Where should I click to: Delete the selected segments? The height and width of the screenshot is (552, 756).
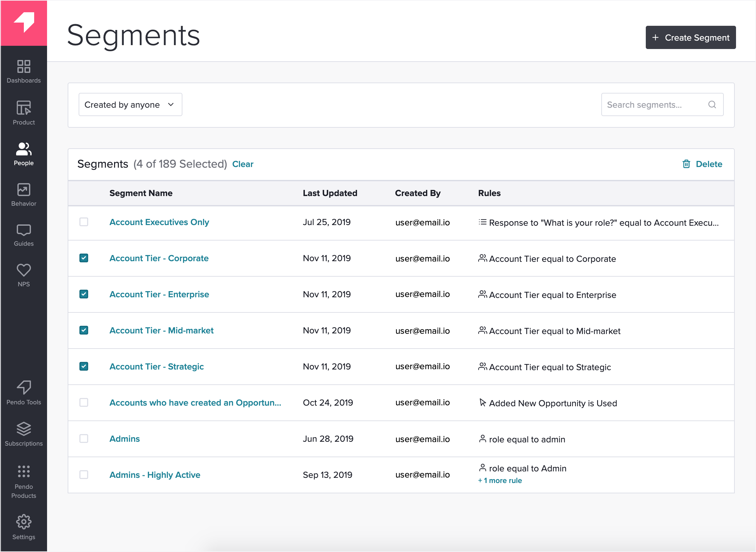coord(703,164)
